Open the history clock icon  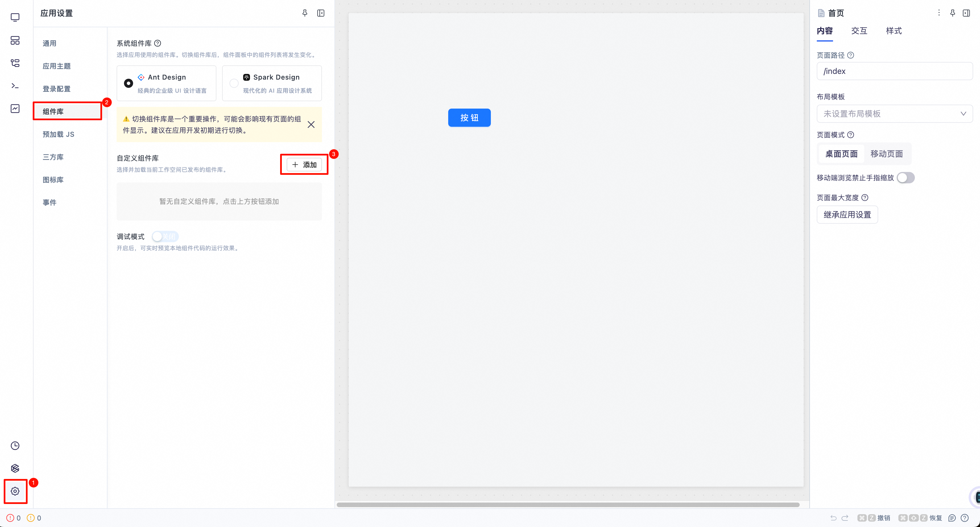pos(15,446)
